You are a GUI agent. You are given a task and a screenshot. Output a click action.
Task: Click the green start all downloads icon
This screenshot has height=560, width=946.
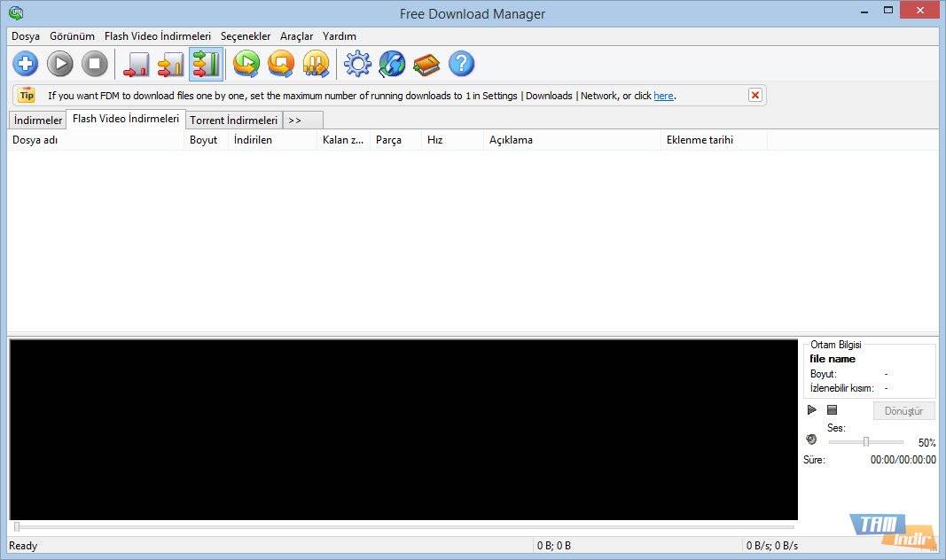[x=246, y=64]
